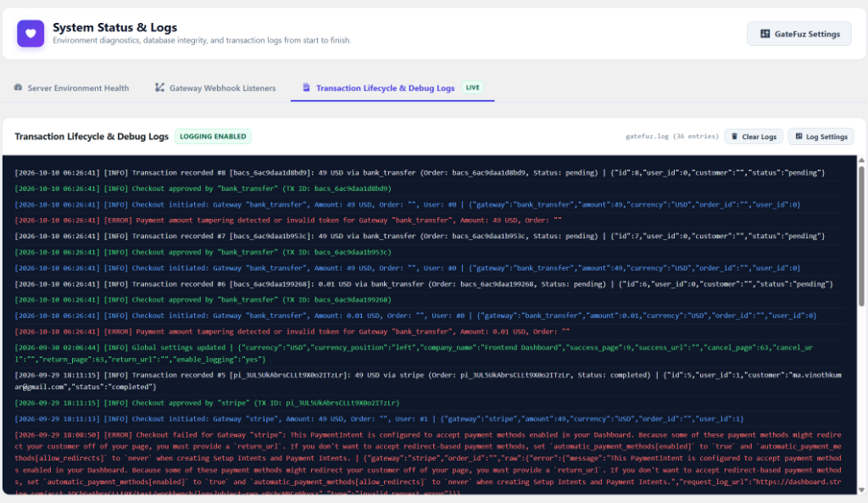Click the Gateway Webhook Listeners graph icon
The height and width of the screenshot is (503, 868).
(159, 87)
